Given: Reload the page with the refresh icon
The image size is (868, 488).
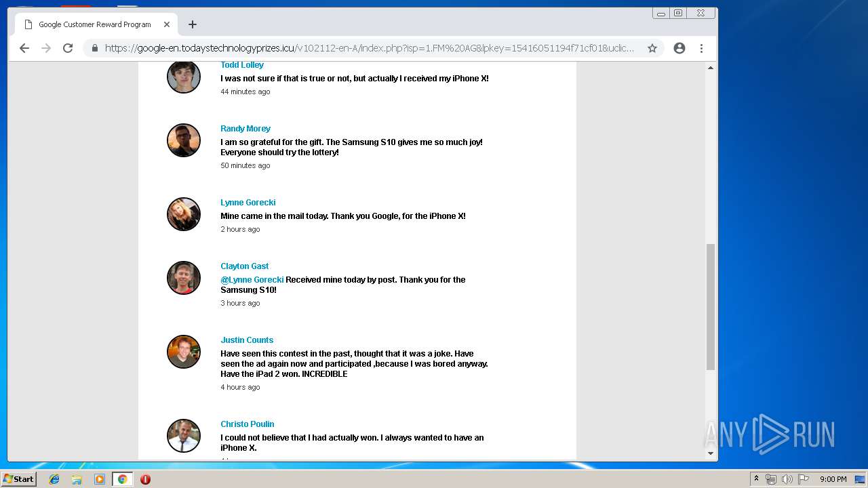Looking at the screenshot, I should pyautogui.click(x=68, y=48).
